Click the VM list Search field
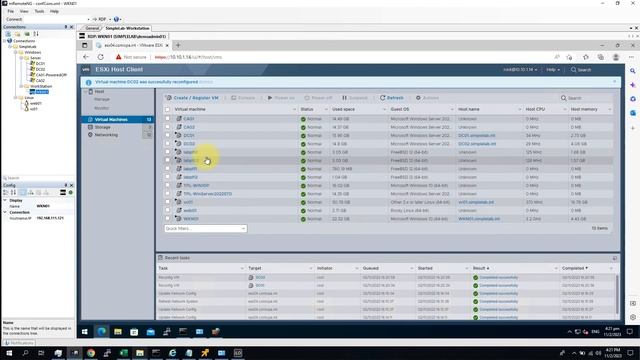640x360 pixels. pyautogui.click(x=586, y=98)
